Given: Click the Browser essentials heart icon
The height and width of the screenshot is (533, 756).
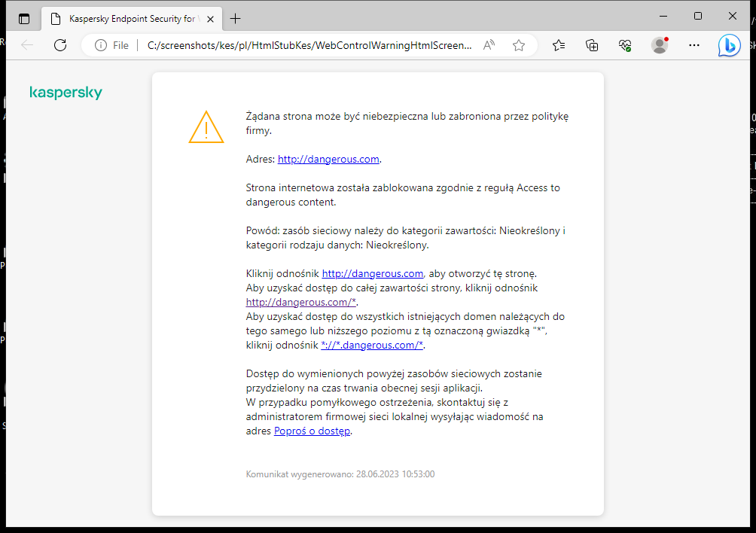Looking at the screenshot, I should tap(625, 45).
